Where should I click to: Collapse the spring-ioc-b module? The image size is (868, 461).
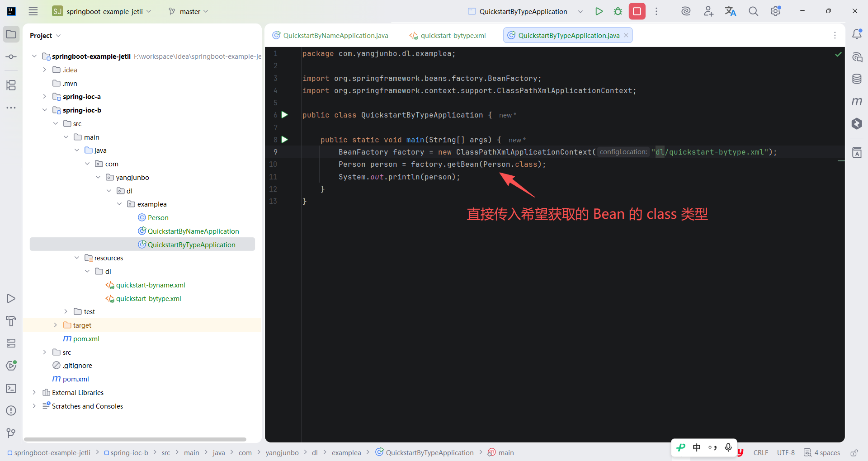click(44, 110)
